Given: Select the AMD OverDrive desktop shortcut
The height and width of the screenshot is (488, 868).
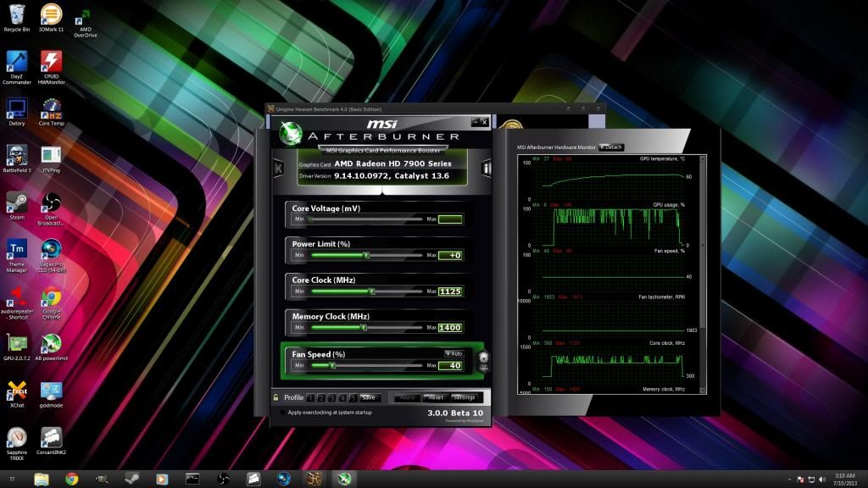Looking at the screenshot, I should coord(86,23).
